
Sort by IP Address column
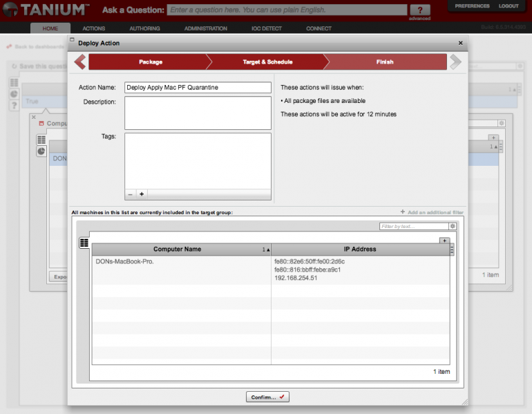[x=361, y=249]
